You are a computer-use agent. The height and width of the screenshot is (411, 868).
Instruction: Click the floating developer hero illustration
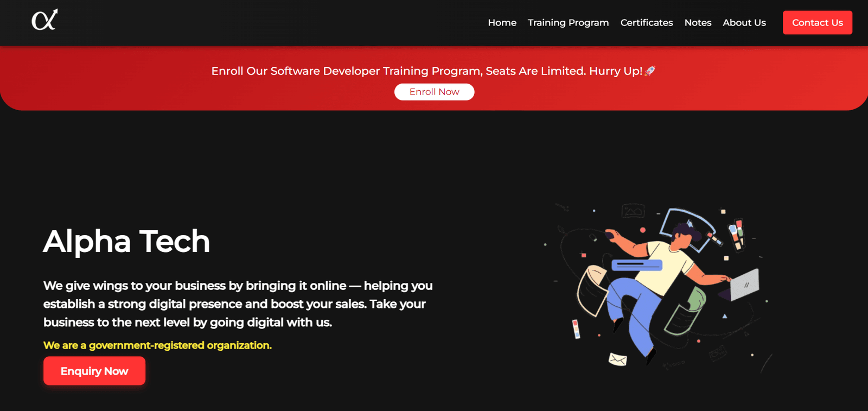click(x=659, y=288)
